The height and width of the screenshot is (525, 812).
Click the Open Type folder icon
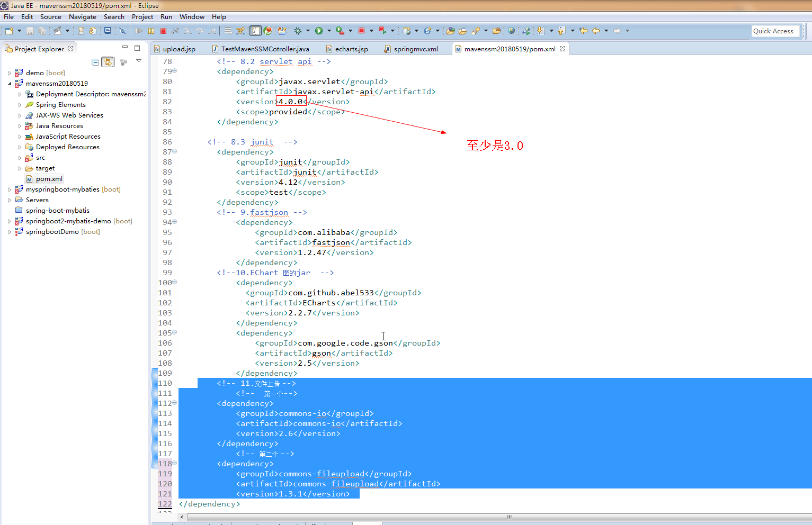pyautogui.click(x=450, y=31)
